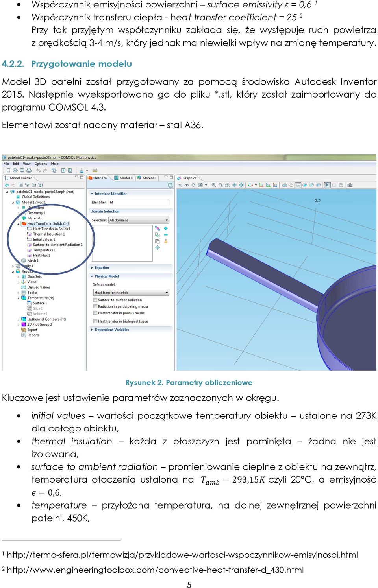
Task: Open the Help menu
Action: point(55,164)
